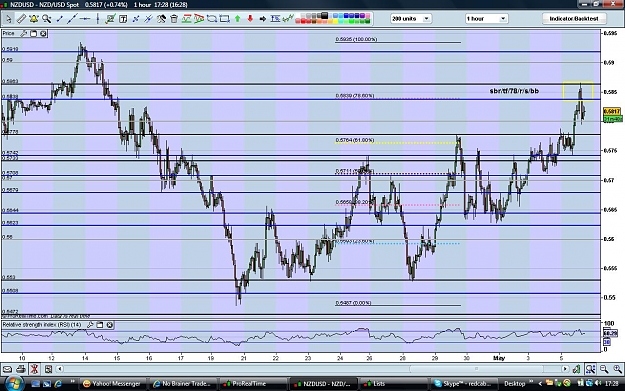Switch to ProRealTime taskbar item
The height and width of the screenshot is (391, 625).
coord(253,384)
